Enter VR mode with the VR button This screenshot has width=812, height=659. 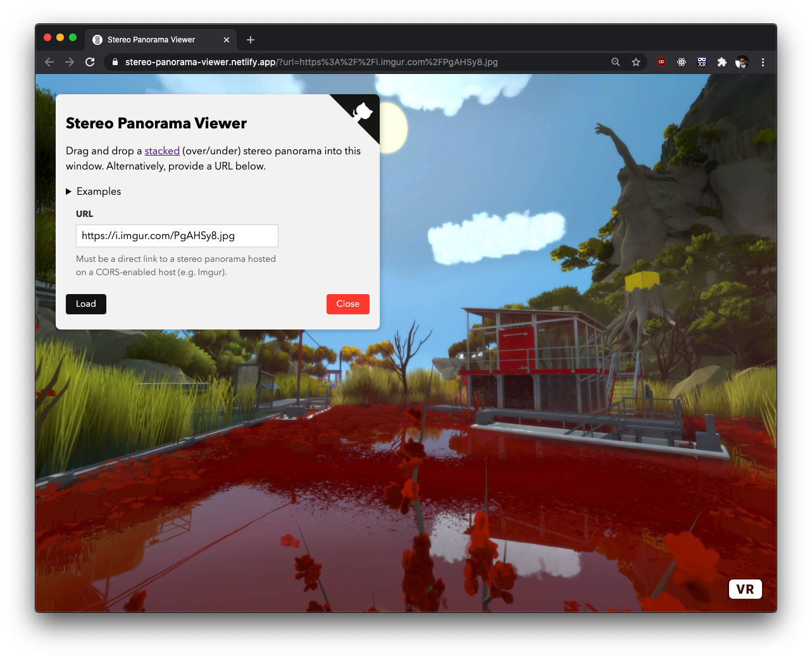click(745, 589)
